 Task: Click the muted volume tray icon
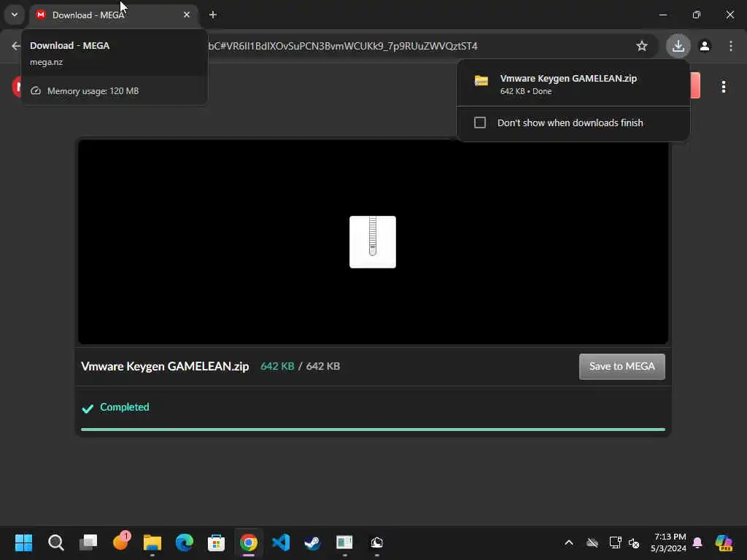[x=634, y=542]
